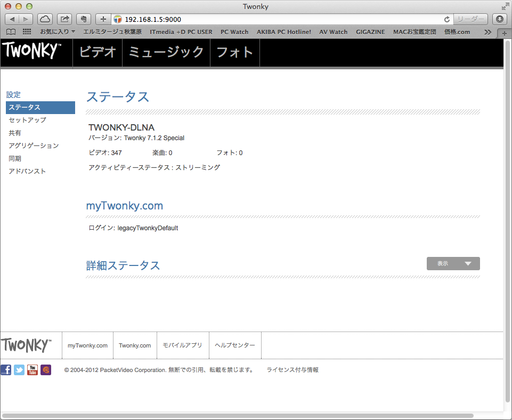Viewport: 512px width, 420px height.
Task: Click the フォト: 0 count text
Action: tap(230, 153)
